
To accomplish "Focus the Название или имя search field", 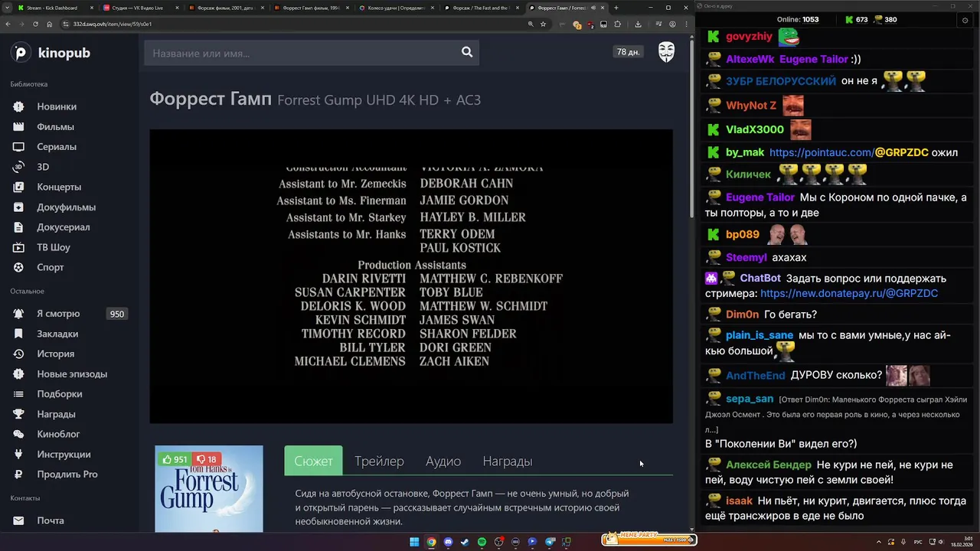I will point(300,53).
